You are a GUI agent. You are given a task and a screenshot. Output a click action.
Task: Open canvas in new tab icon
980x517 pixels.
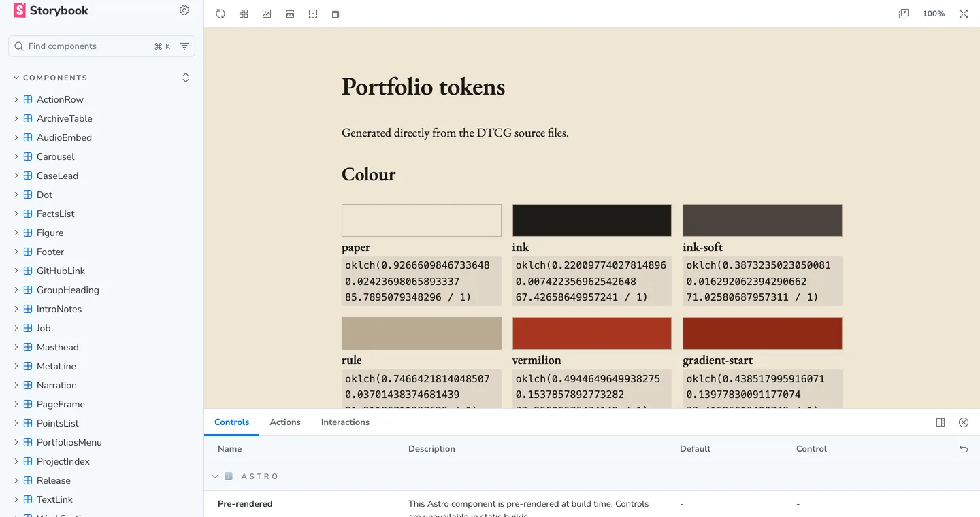tap(904, 14)
